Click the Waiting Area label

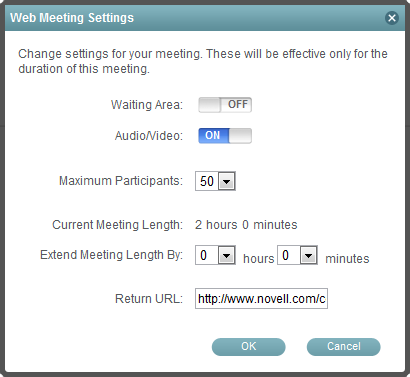click(147, 105)
